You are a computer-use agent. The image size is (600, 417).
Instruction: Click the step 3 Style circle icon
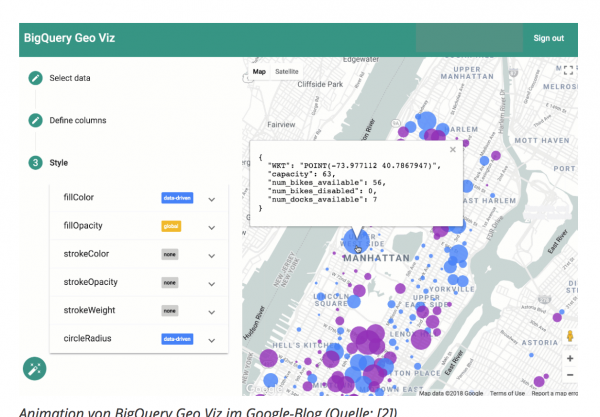pyautogui.click(x=35, y=162)
